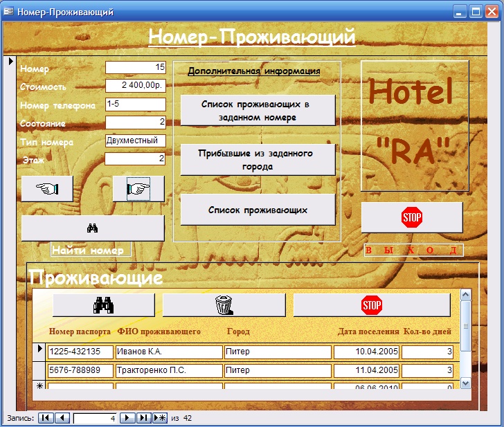Image resolution: width=504 pixels, height=427 pixels.
Task: Click the Стоимость field with 2 400,00р.
Action: (x=136, y=85)
